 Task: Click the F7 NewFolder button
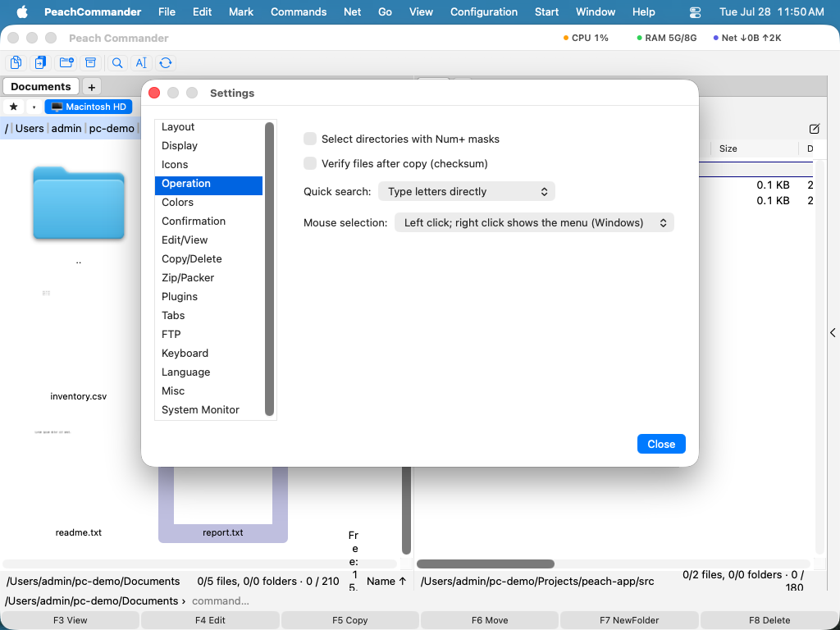629,620
